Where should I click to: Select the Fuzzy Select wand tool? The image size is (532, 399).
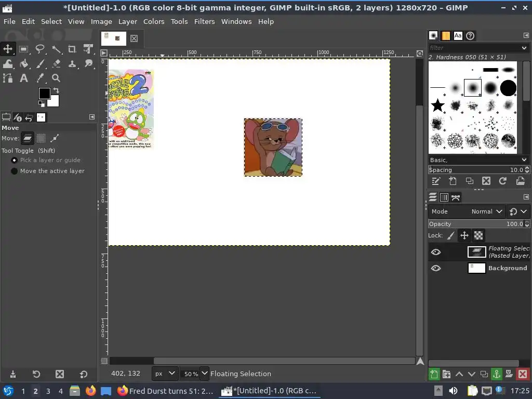[x=56, y=49]
